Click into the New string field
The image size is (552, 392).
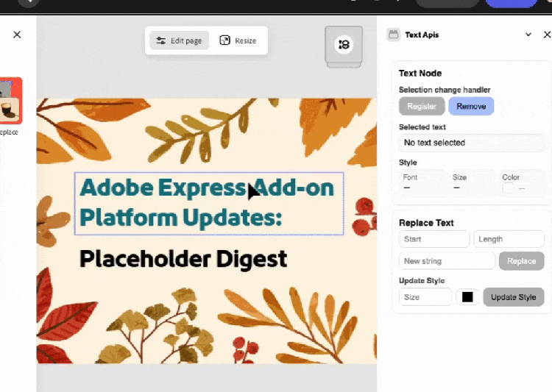(447, 261)
